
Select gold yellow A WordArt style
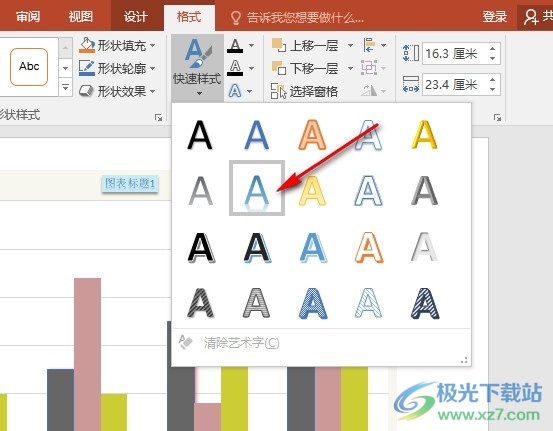[425, 135]
